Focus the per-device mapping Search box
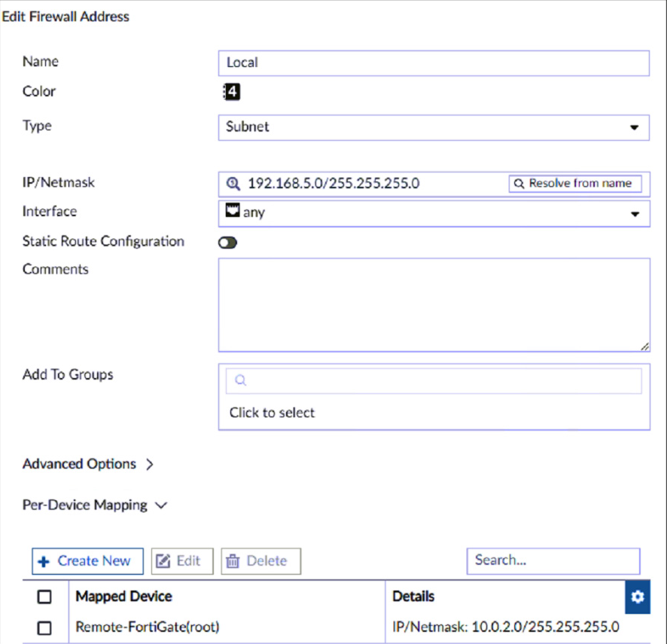 click(553, 560)
